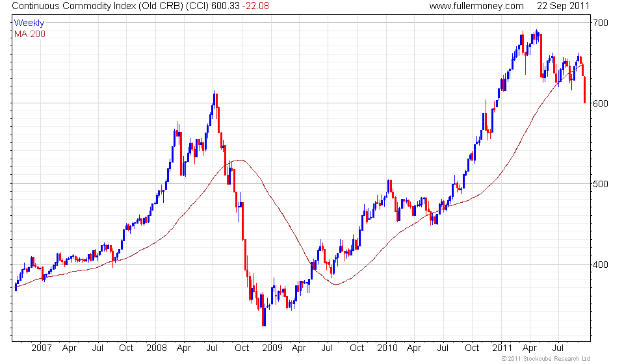Click the April 2011 peak candle near 690
This screenshot has height=364, width=624.
(x=536, y=36)
